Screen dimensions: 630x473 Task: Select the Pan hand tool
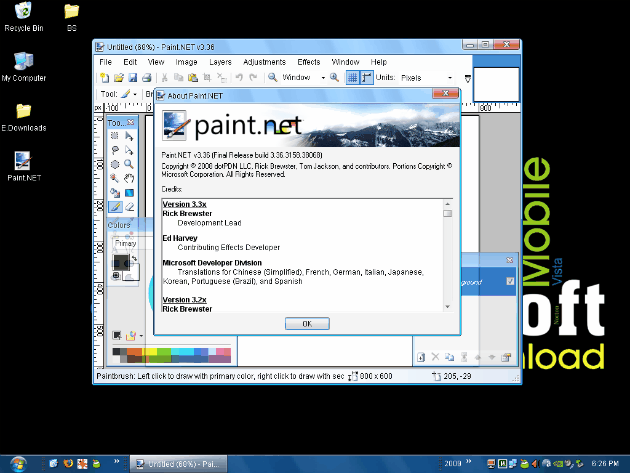pyautogui.click(x=129, y=178)
